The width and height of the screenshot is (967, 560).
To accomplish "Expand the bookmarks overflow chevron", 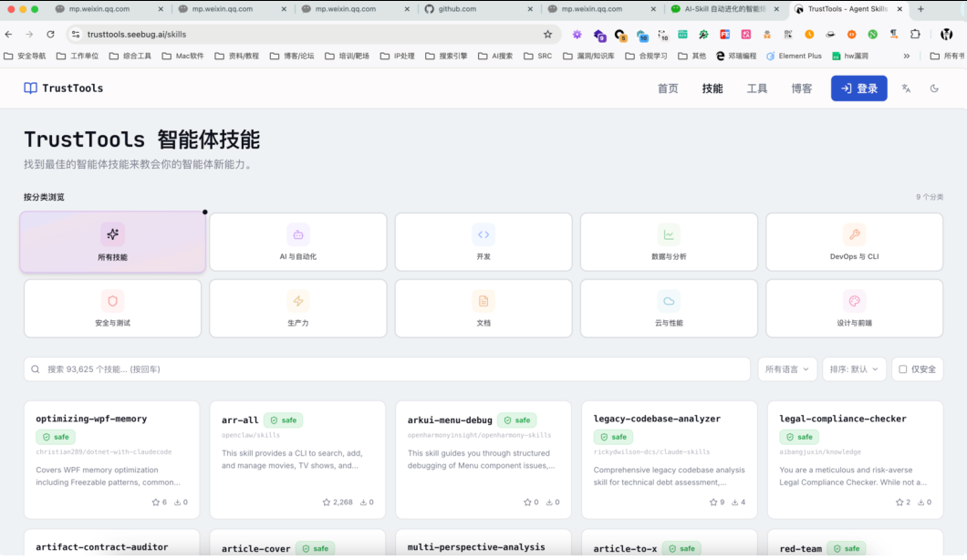I will click(x=907, y=57).
